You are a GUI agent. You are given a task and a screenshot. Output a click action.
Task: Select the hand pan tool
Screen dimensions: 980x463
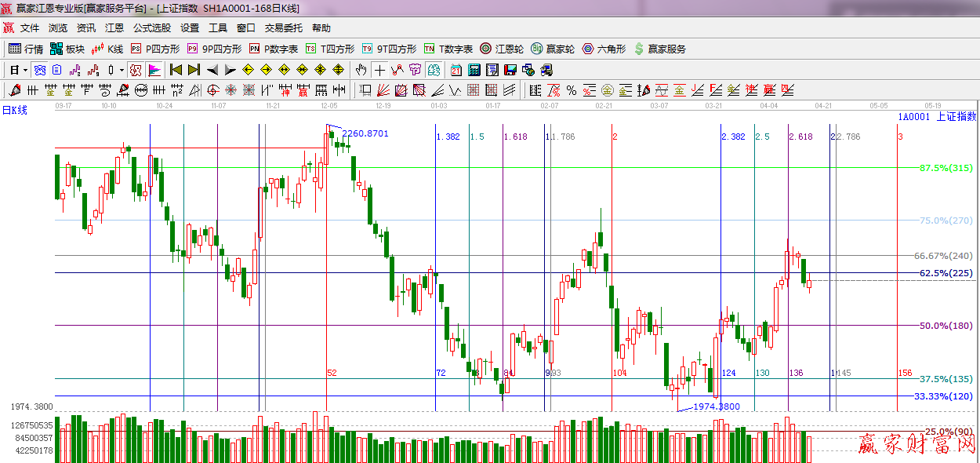click(361, 70)
